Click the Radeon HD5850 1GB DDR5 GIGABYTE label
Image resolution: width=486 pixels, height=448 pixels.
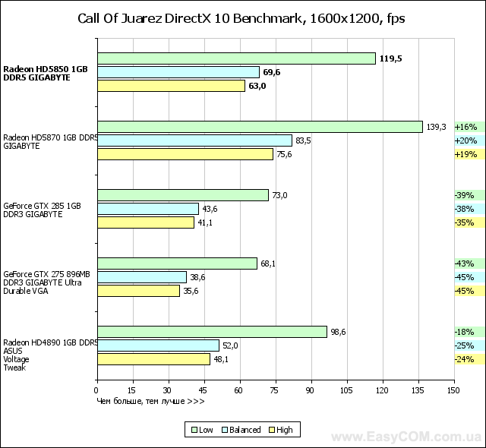[x=46, y=74]
